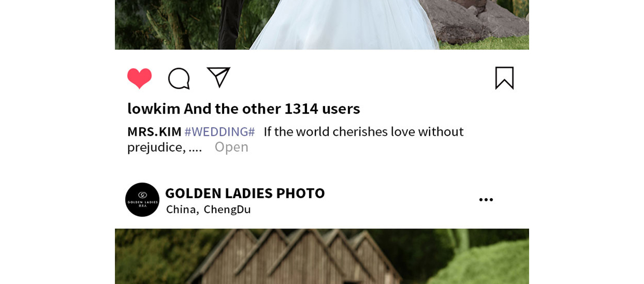Open the GOLDEN LADIES PHOTO account name

tap(245, 193)
